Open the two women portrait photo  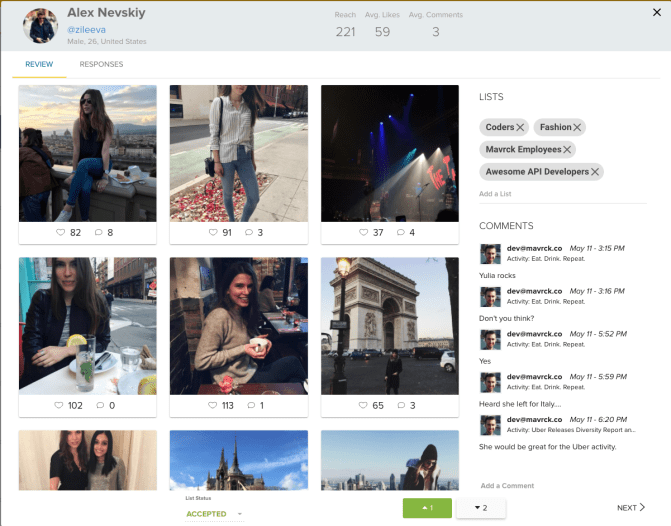(x=87, y=460)
